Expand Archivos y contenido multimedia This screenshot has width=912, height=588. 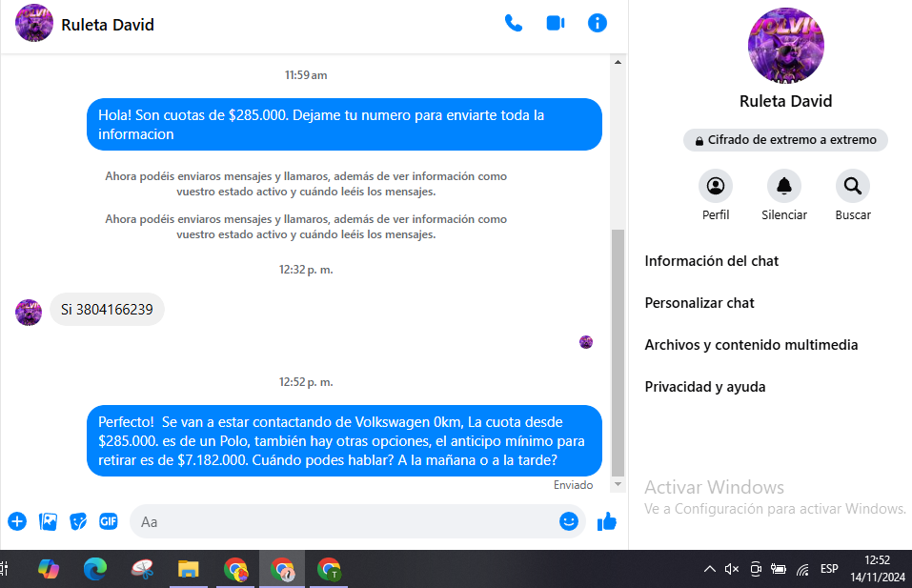(751, 345)
